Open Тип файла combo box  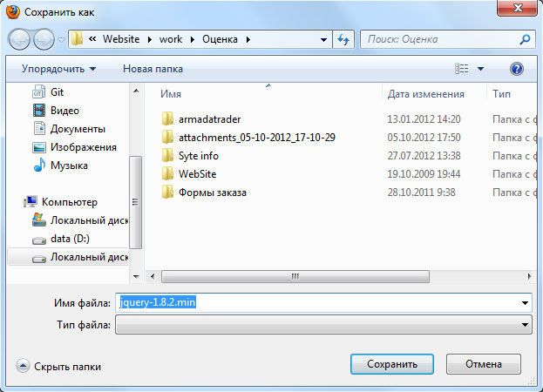click(323, 325)
